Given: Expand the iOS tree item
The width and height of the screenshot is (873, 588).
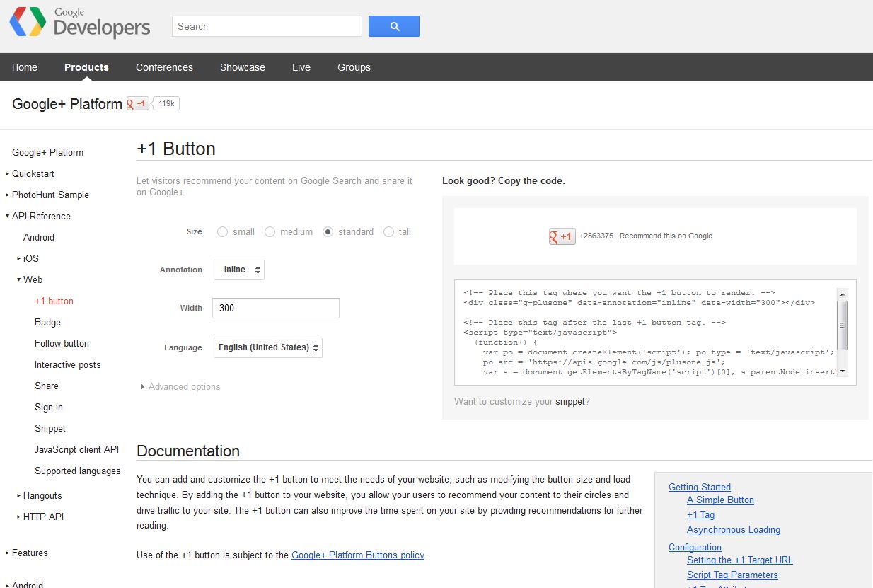Looking at the screenshot, I should pos(19,259).
